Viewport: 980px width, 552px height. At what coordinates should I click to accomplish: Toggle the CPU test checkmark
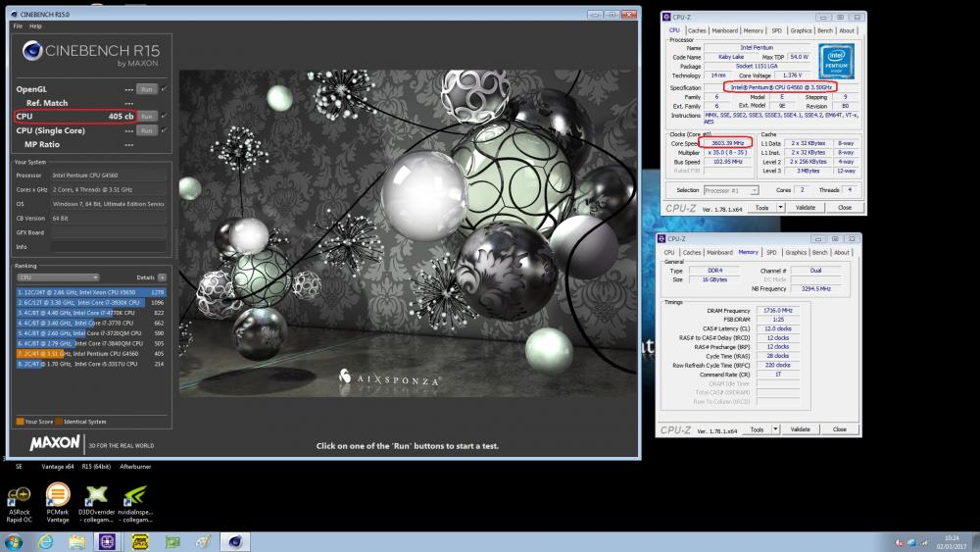tap(164, 116)
